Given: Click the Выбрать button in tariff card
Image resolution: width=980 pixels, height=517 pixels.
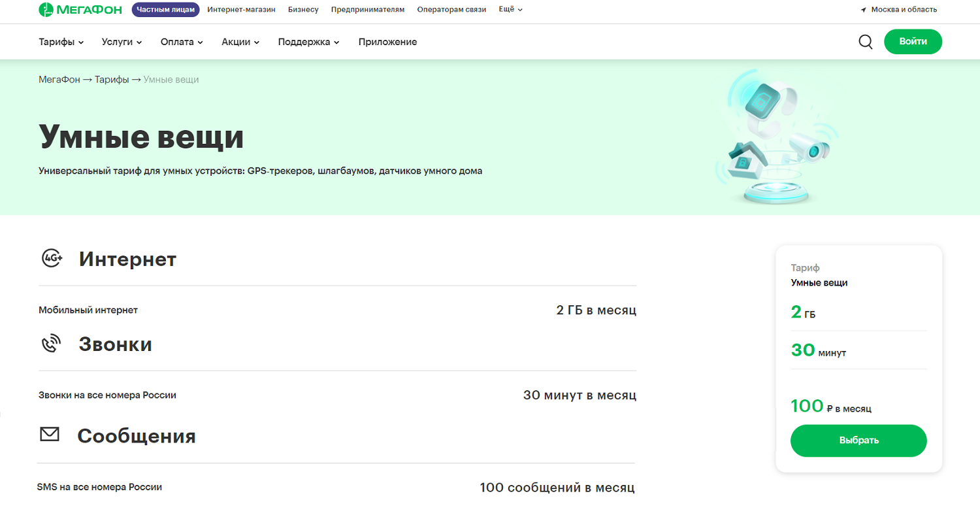Looking at the screenshot, I should click(x=858, y=441).
